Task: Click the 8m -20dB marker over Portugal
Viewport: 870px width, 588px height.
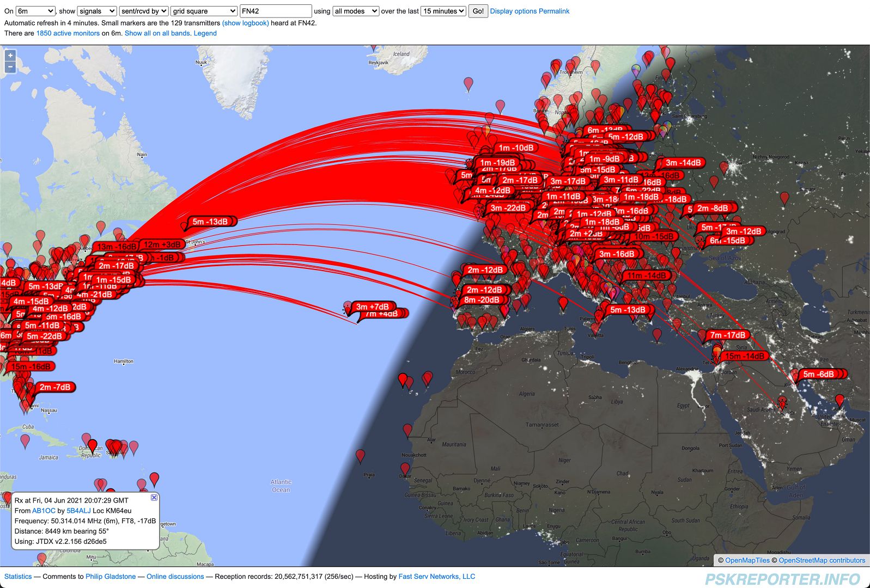Action: [482, 300]
